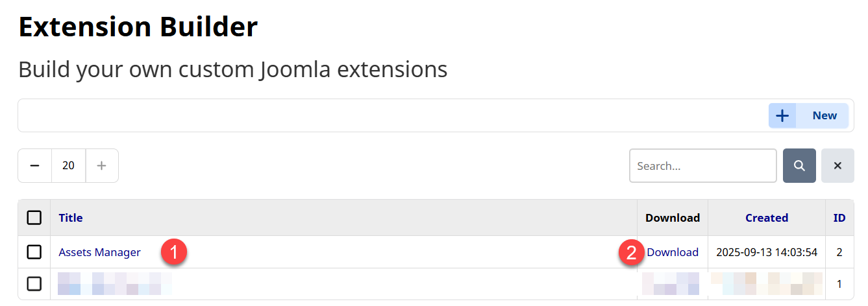Download the Assets Manager extension
This screenshot has width=868, height=306.
(673, 252)
